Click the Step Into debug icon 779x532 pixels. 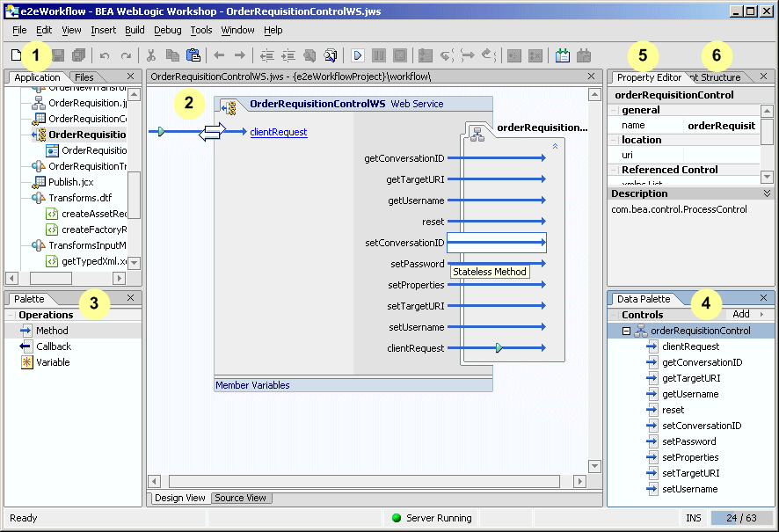point(447,55)
